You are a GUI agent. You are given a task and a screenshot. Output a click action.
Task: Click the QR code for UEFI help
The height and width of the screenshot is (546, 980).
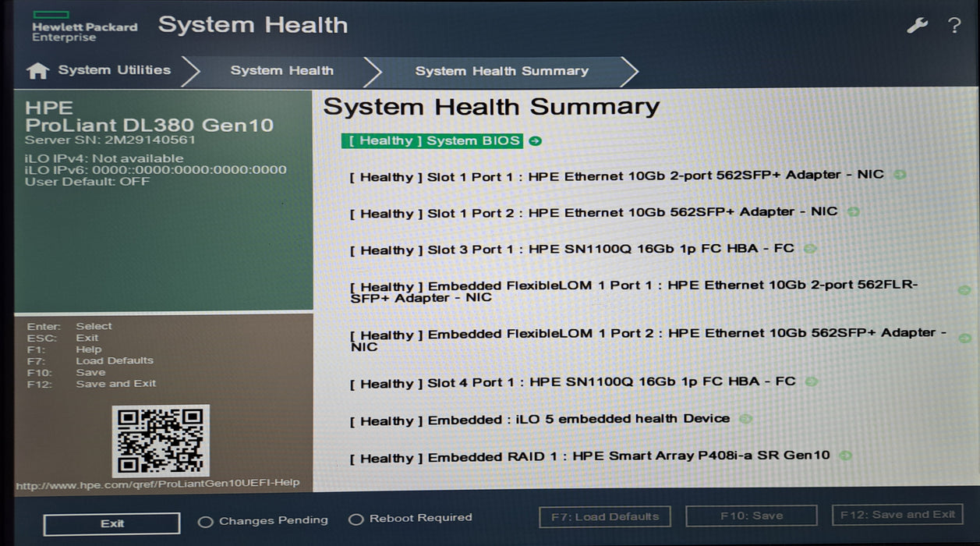(x=161, y=441)
